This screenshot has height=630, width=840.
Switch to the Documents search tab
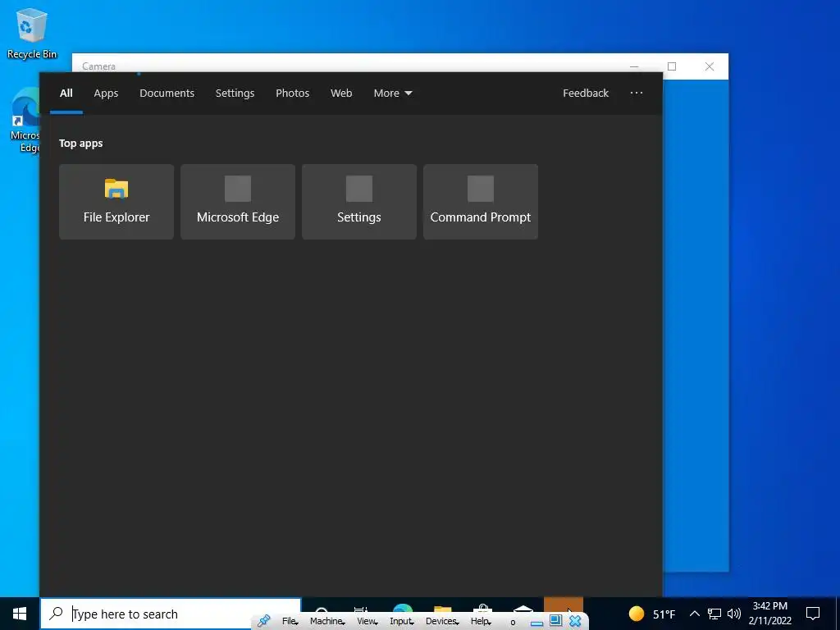167,94
